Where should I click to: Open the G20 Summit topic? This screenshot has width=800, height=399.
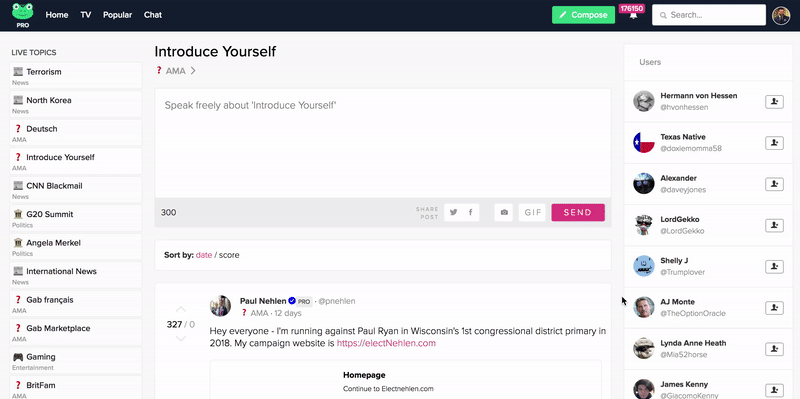76,218
